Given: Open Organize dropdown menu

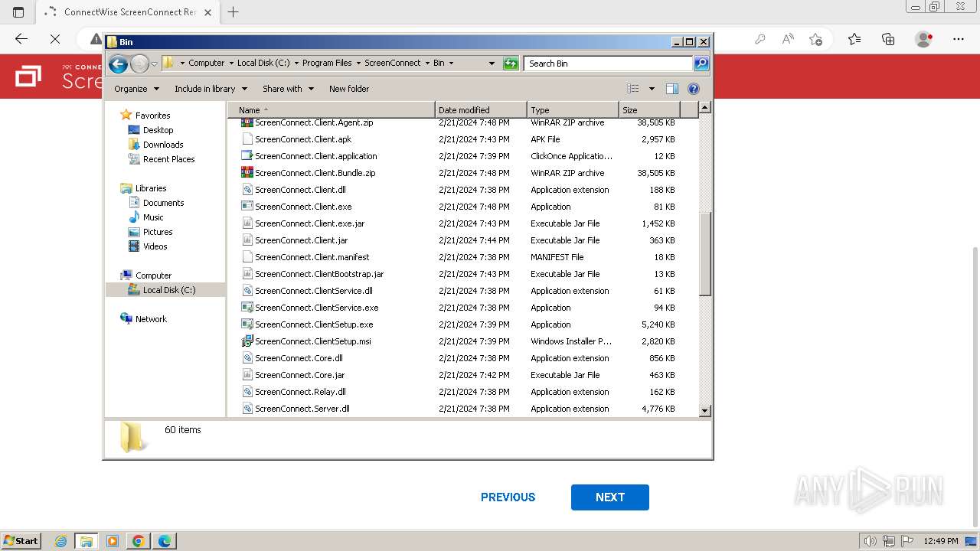Looking at the screenshot, I should [136, 89].
